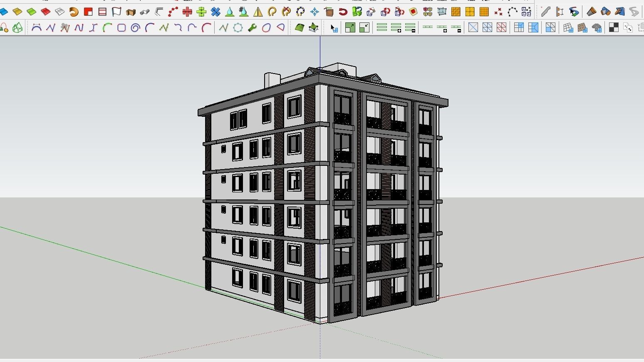Viewport: 644px width, 362px height.
Task: Click the blue cylinder pipe icon
Action: 606,12
